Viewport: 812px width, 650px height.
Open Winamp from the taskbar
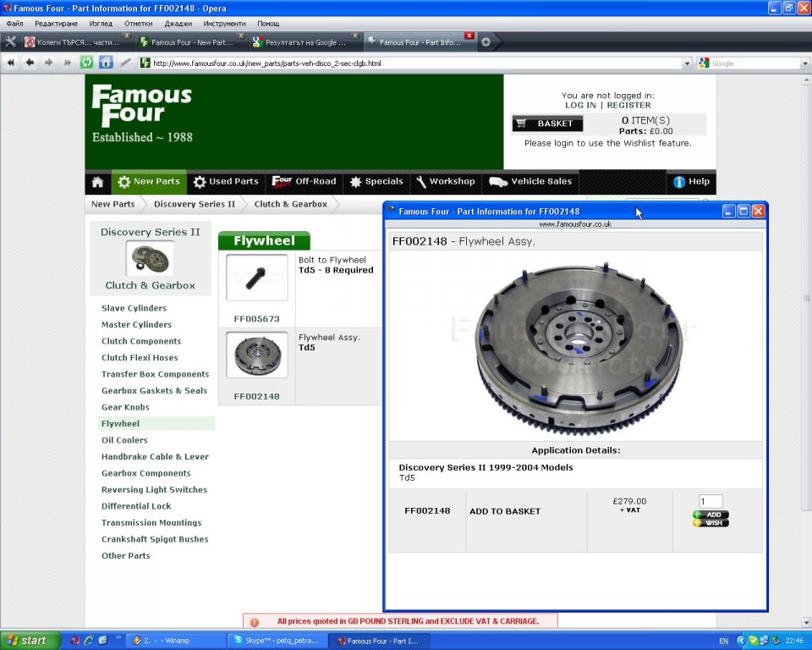coord(175,641)
